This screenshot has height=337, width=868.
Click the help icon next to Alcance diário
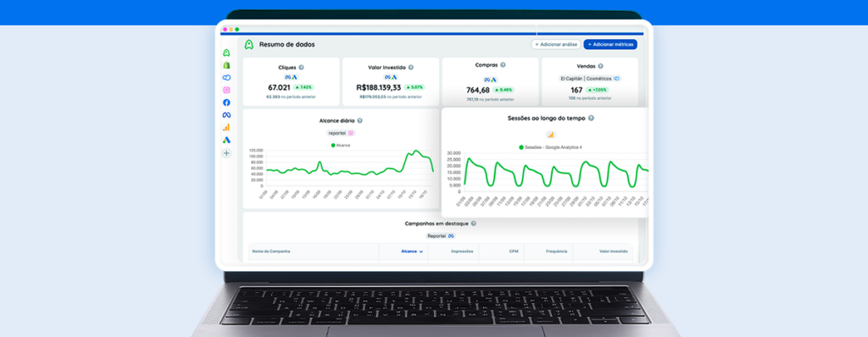(x=359, y=120)
